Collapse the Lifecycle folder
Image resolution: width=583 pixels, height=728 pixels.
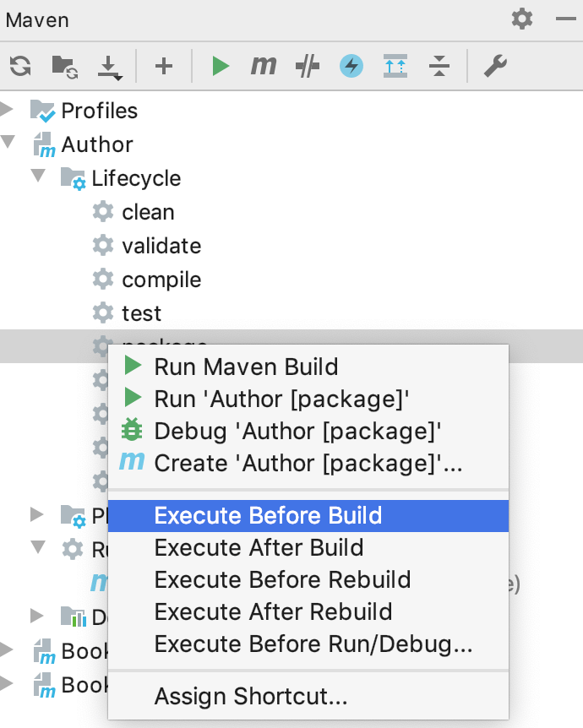[x=38, y=176]
